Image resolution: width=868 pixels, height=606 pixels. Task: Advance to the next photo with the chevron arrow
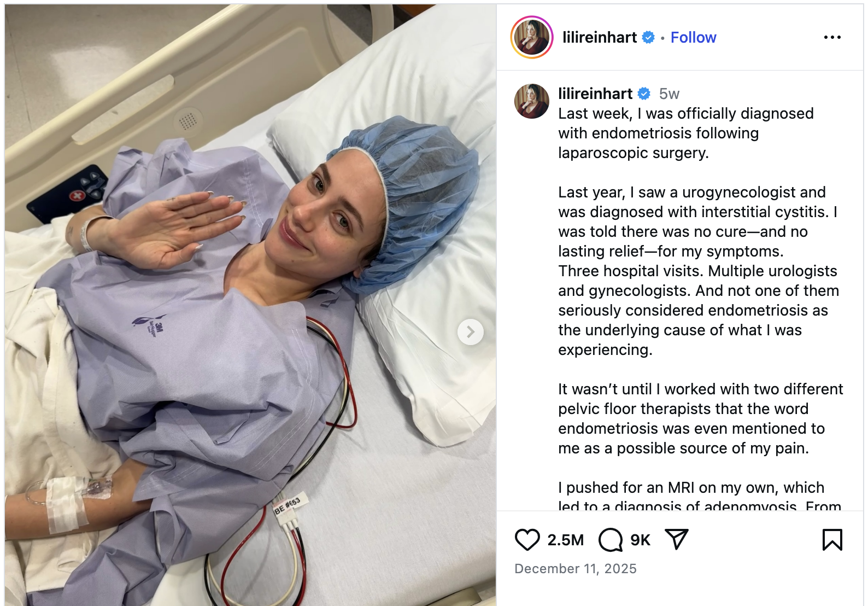471,332
